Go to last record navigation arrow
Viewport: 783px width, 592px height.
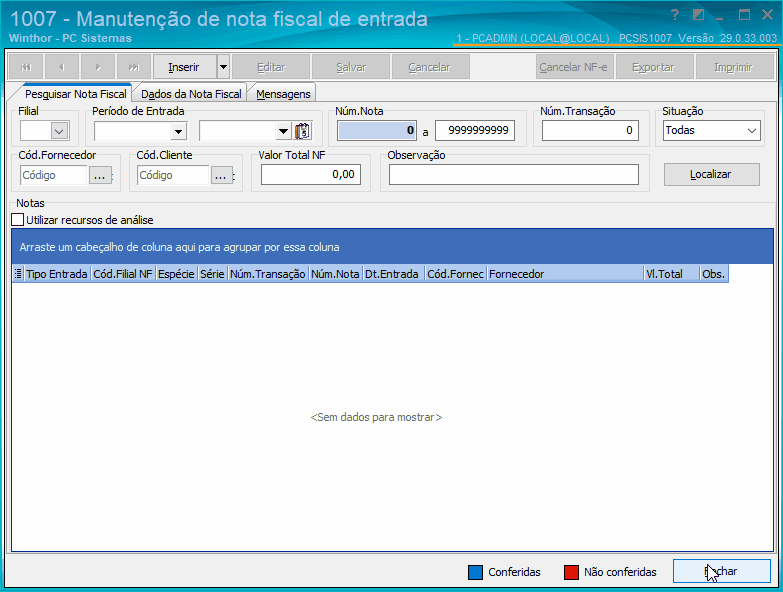pos(134,67)
